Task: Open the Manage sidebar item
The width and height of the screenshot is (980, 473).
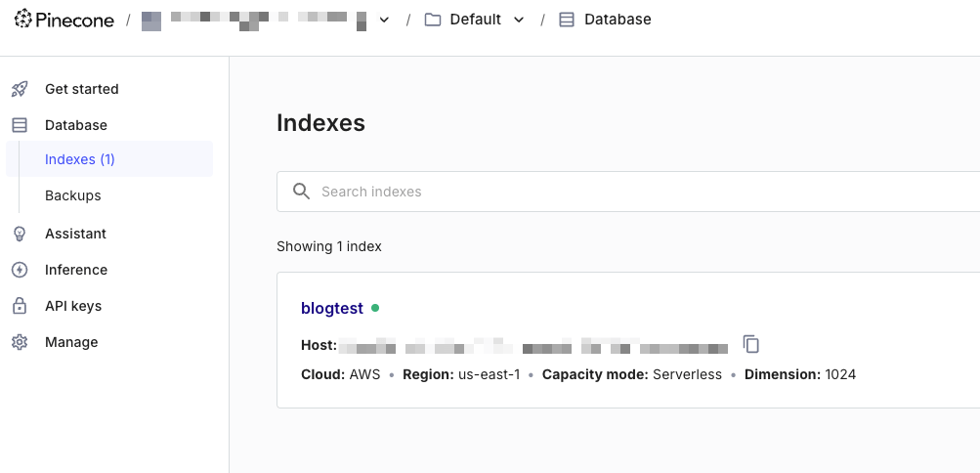Action: click(x=71, y=342)
